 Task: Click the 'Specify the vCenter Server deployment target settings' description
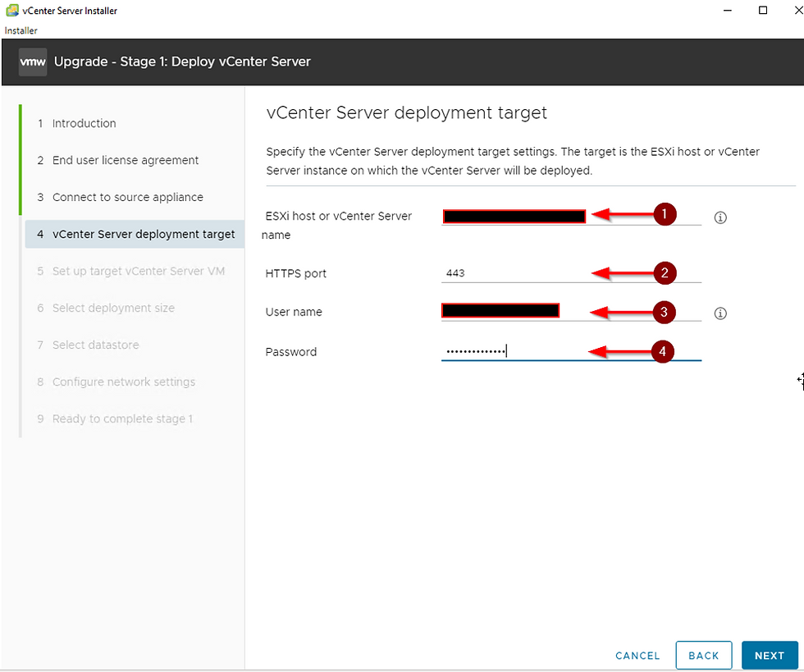513,161
